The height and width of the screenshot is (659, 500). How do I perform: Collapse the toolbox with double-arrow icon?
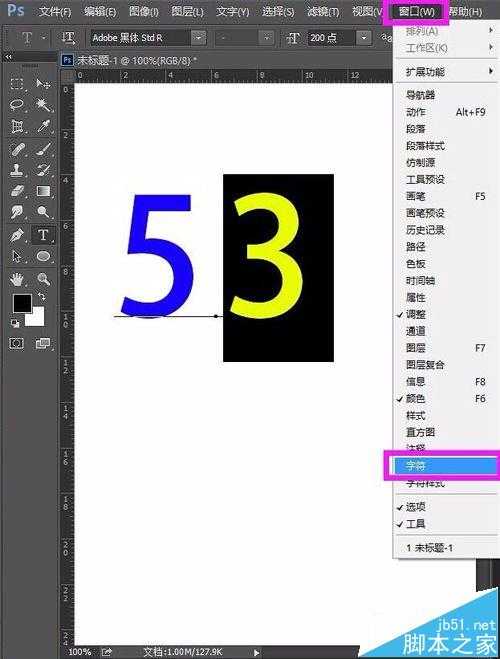(8, 56)
